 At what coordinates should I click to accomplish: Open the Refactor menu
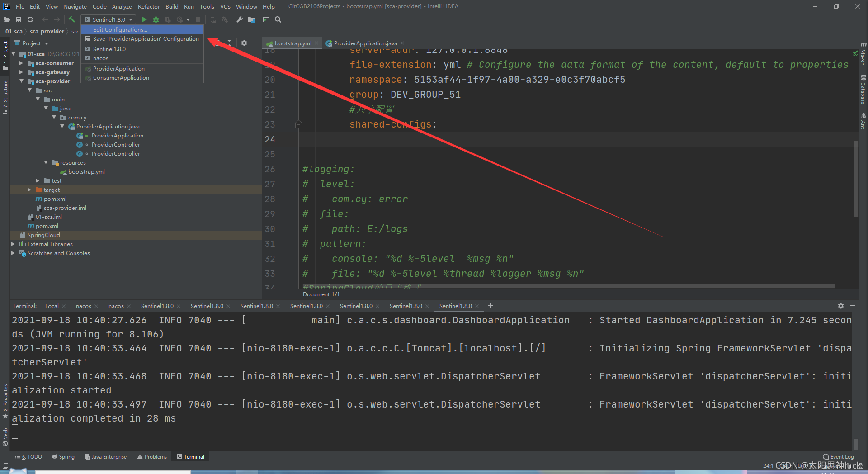click(x=149, y=6)
